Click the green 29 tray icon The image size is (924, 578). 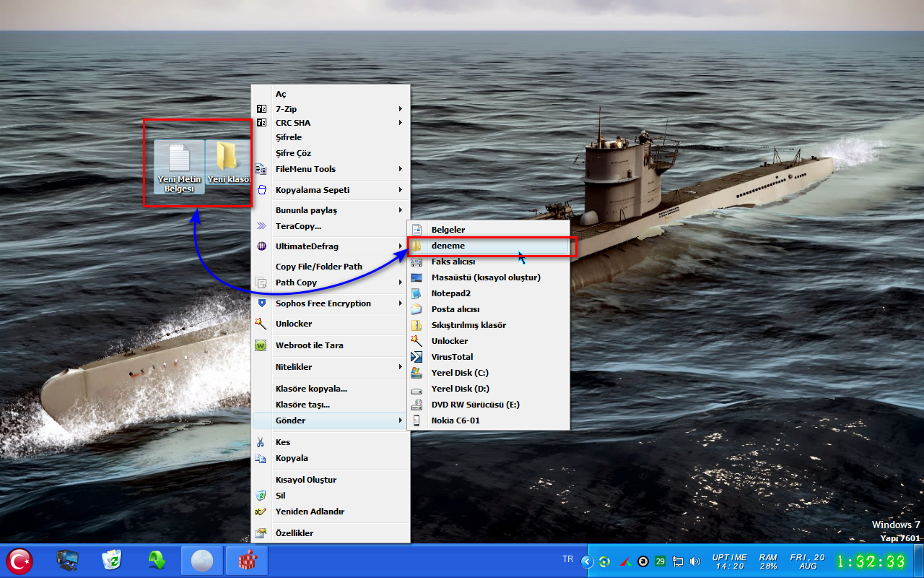pyautogui.click(x=661, y=561)
